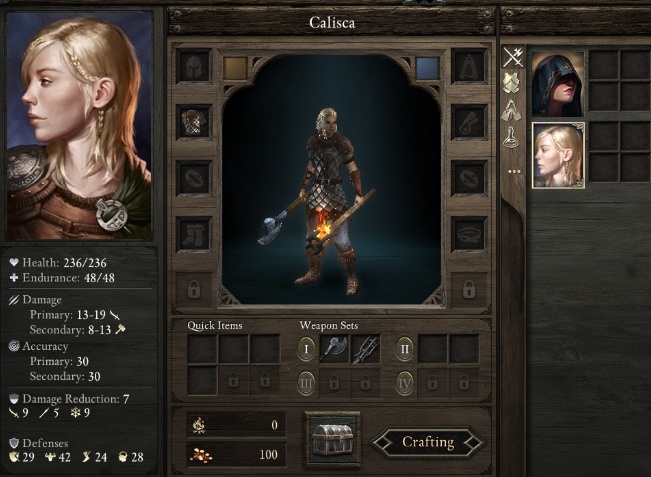Switch to weapons inventory filter tab
The width and height of the screenshot is (651, 477).
coord(513,57)
